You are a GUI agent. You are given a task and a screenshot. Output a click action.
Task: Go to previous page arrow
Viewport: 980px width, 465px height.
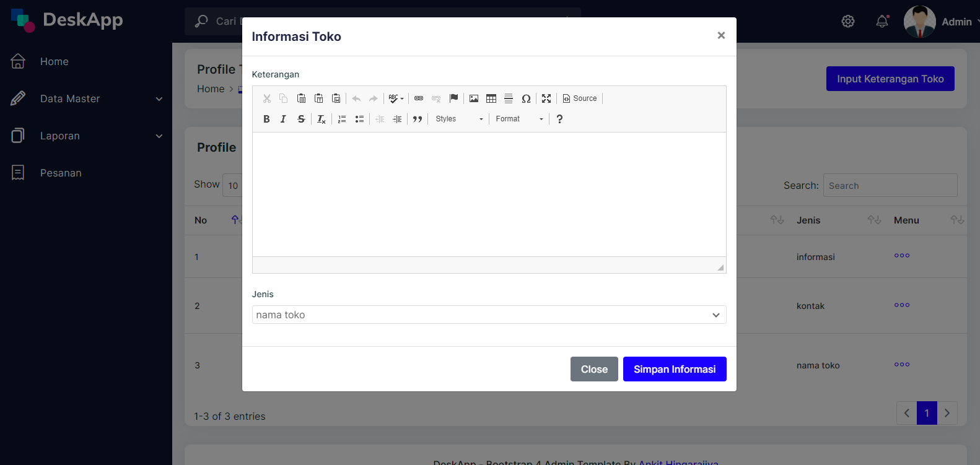[x=907, y=413]
